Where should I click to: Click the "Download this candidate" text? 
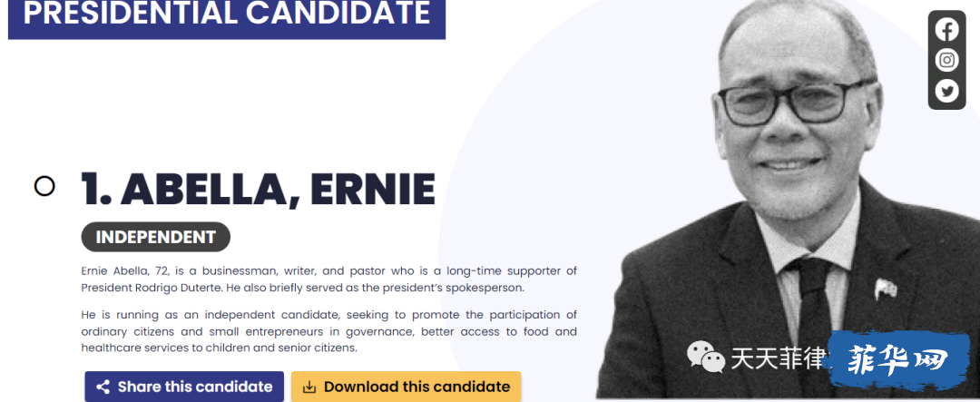(416, 387)
